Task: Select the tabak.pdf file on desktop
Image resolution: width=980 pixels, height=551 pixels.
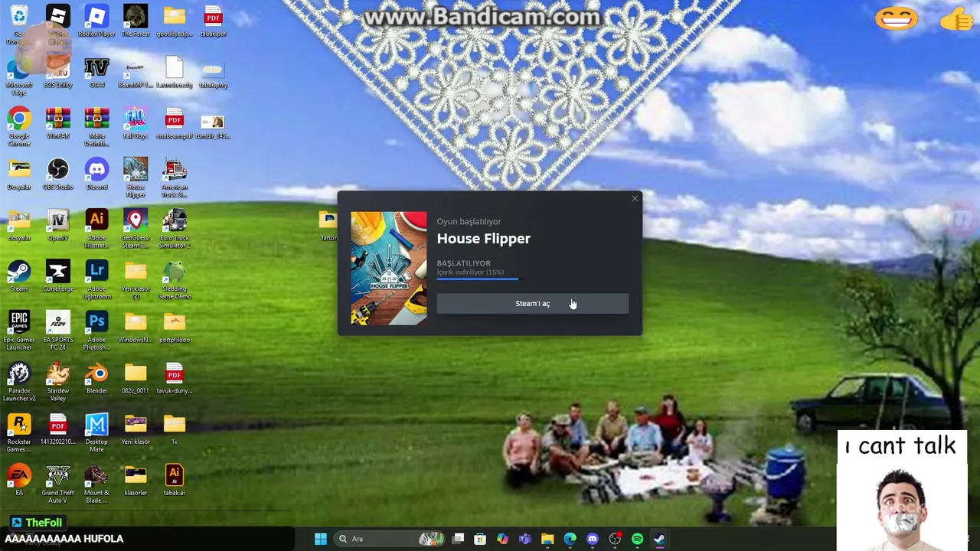Action: (213, 21)
